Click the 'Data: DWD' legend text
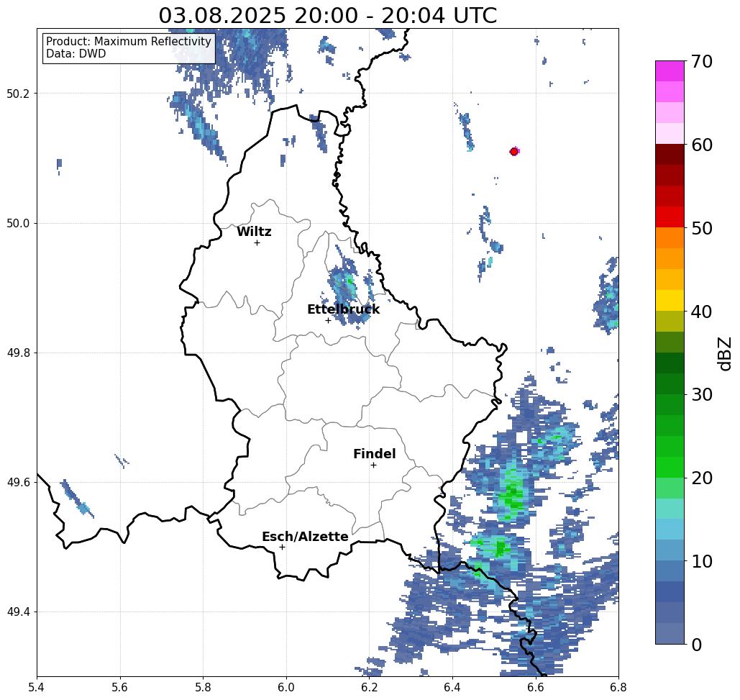740x700 pixels. (76, 54)
